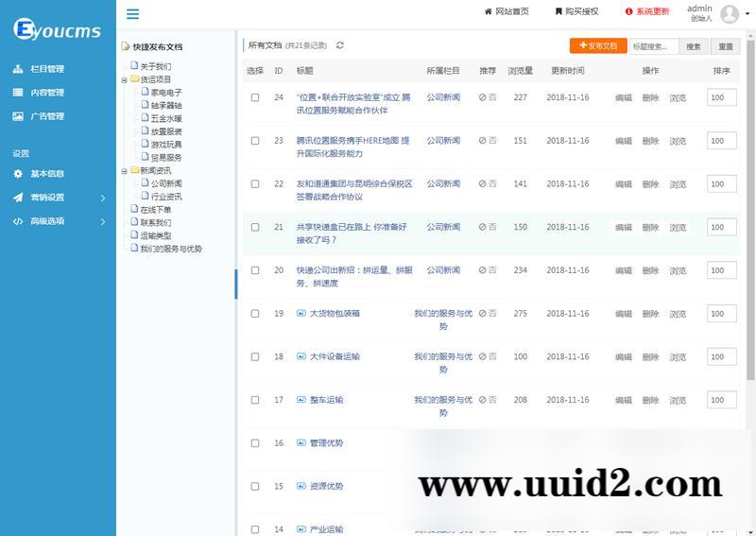Toggle the 推荐 flag for document 19
This screenshot has width=756, height=536.
pos(488,314)
